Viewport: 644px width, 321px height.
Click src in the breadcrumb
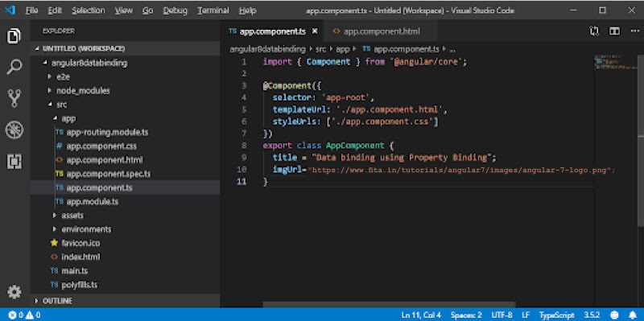coord(320,49)
